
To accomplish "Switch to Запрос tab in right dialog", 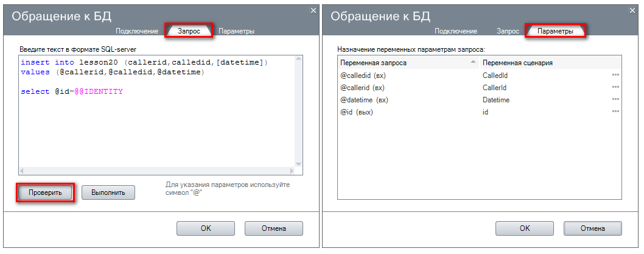I will click(508, 30).
